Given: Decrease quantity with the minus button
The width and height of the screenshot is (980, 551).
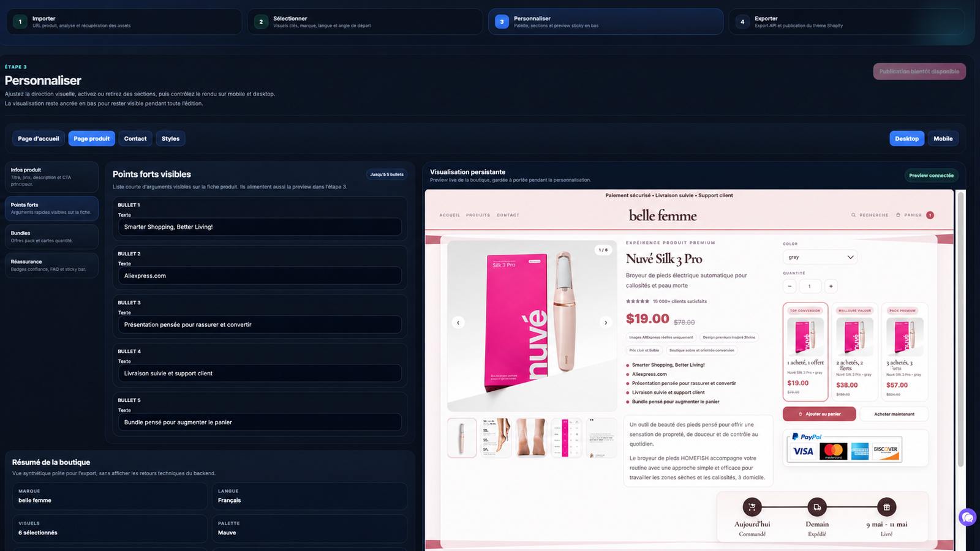Looking at the screenshot, I should [790, 286].
